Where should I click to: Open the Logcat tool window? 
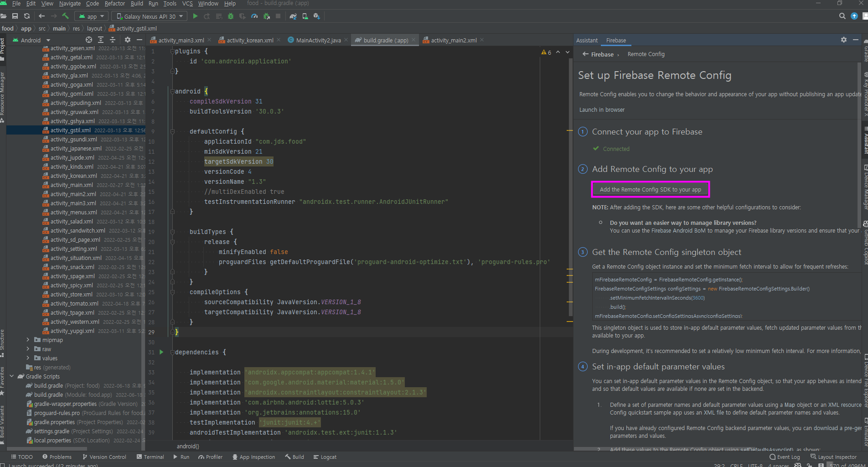pos(325,457)
